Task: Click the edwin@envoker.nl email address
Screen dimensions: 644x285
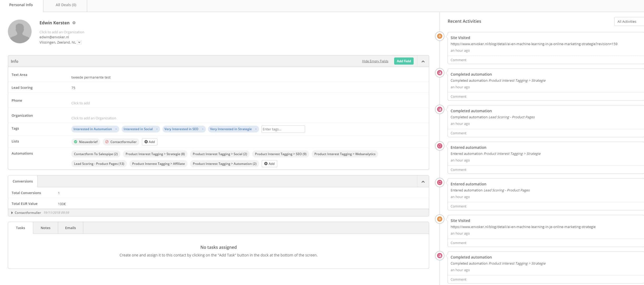Action: [54, 37]
